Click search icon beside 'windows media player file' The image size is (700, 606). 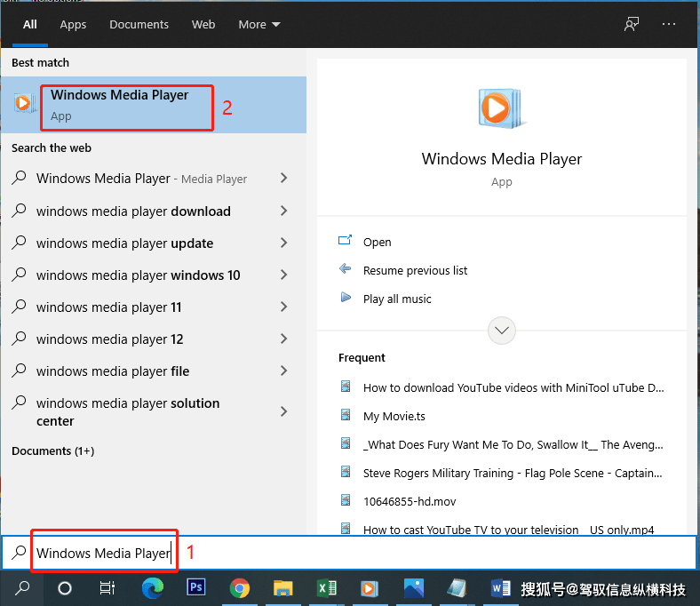(19, 371)
